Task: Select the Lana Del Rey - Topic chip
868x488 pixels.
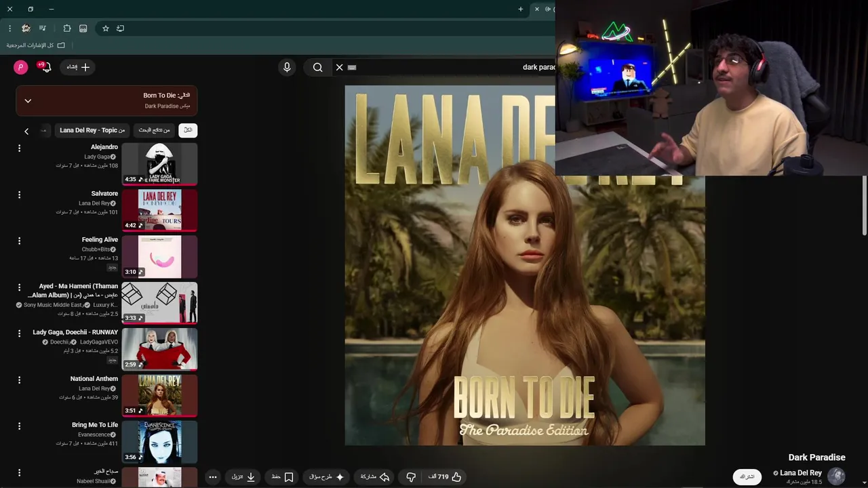Action: tap(92, 130)
